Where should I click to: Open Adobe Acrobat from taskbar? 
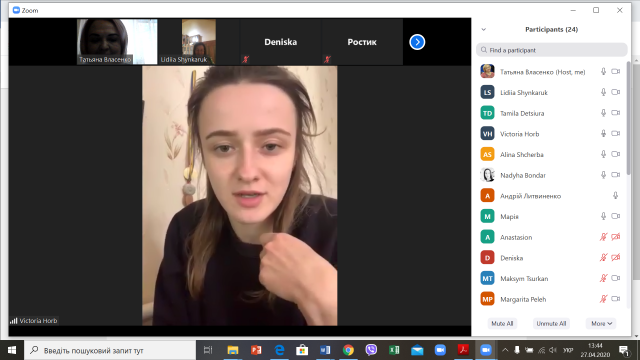pos(463,350)
